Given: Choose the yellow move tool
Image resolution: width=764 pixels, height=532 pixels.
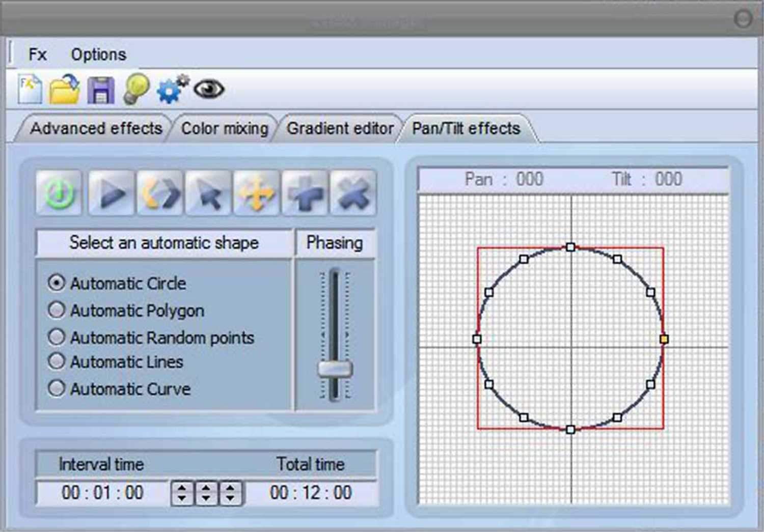Looking at the screenshot, I should point(256,194).
